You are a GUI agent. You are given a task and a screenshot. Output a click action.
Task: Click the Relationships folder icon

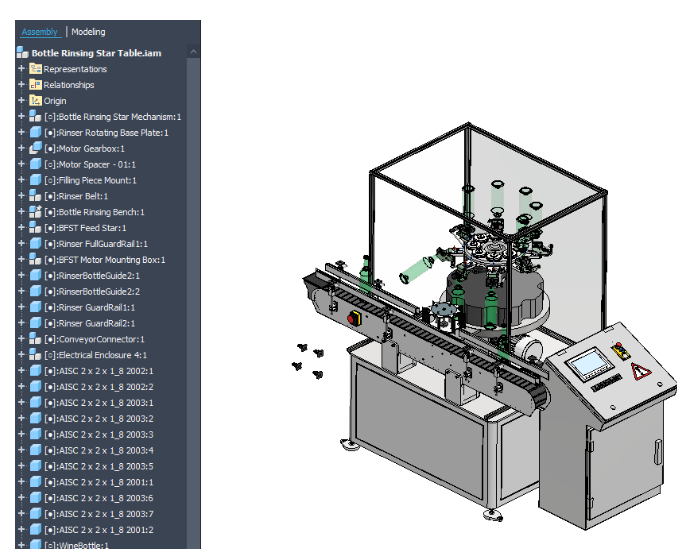[x=35, y=85]
